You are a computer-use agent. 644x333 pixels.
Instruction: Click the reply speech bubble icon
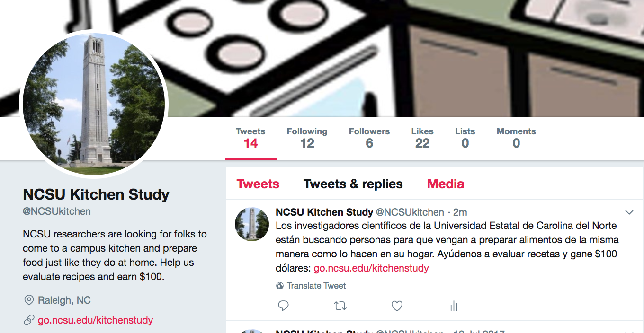(x=283, y=306)
